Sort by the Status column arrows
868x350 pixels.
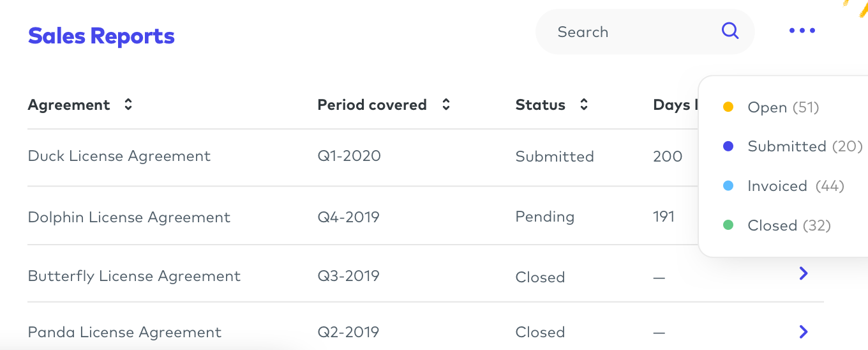[x=583, y=105]
